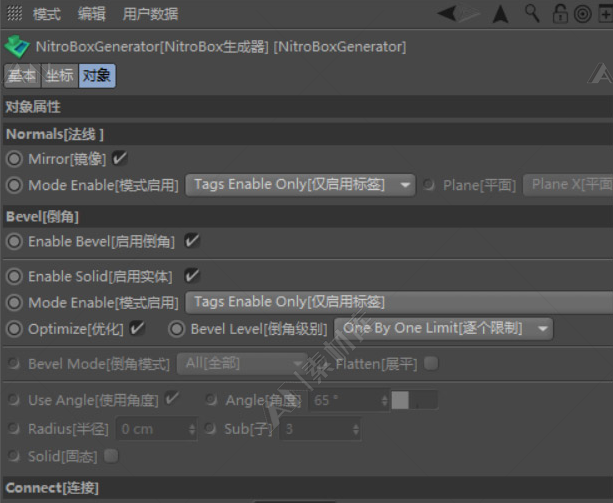Click the Bevel Mode keyframe circle

click(14, 363)
